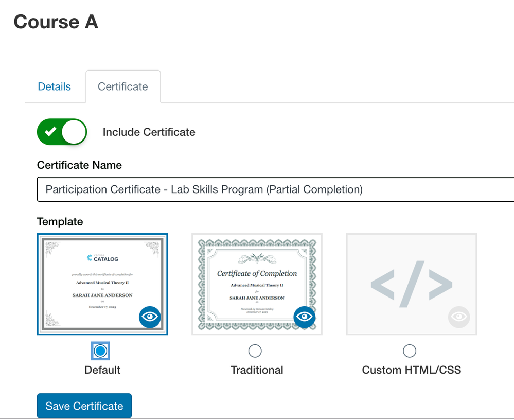514x420 pixels.
Task: Choose the Traditional template radio button
Action: pyautogui.click(x=255, y=351)
